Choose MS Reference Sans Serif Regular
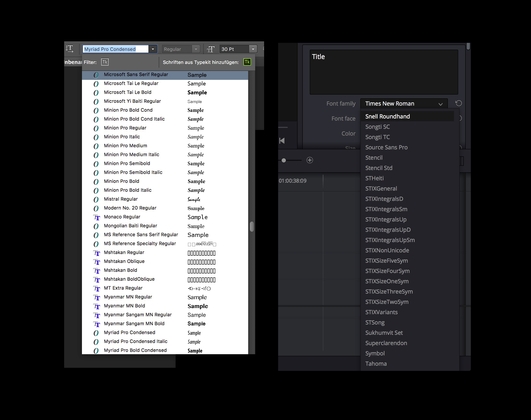 [165, 235]
